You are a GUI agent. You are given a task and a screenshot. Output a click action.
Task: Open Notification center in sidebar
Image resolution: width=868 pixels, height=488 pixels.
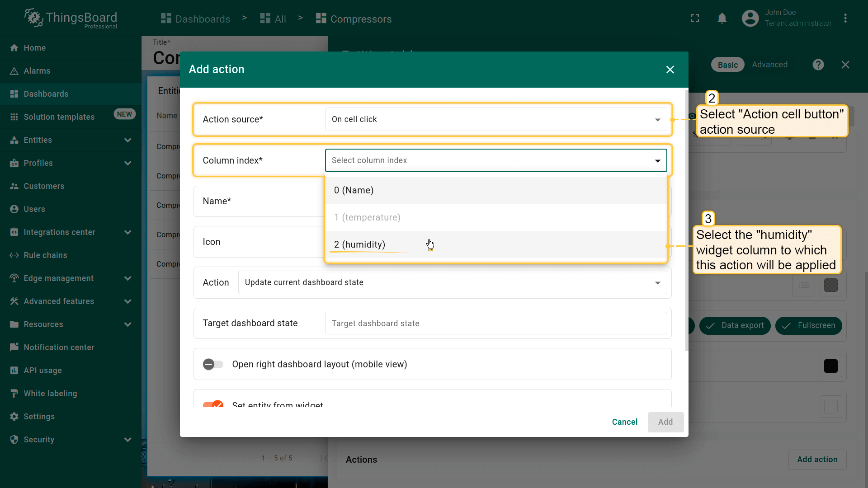point(59,347)
